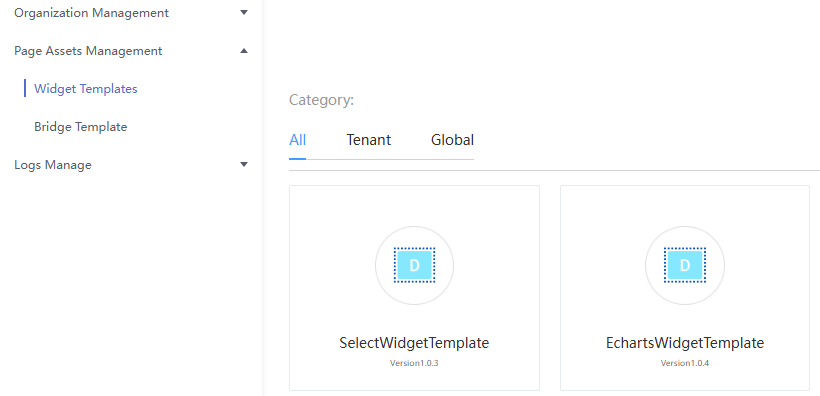Select the All category tab
The width and height of the screenshot is (820, 396).
[298, 140]
